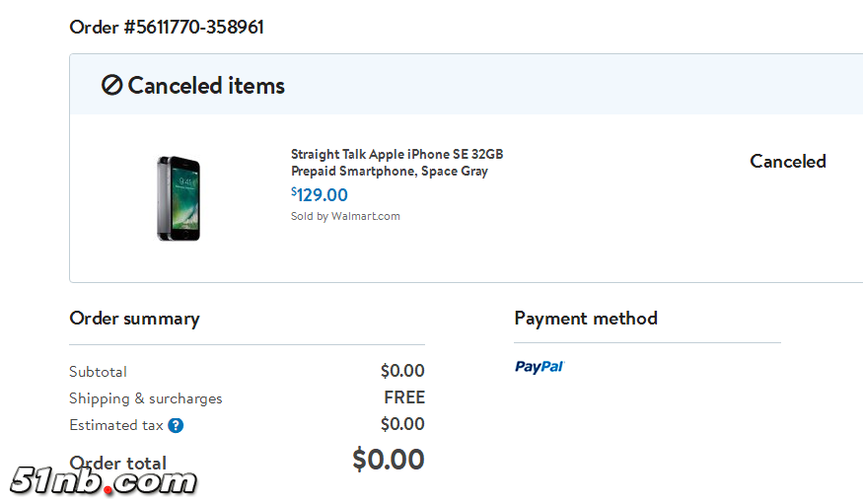Click the Canceled status label
The height and width of the screenshot is (504, 863).
[x=787, y=162]
